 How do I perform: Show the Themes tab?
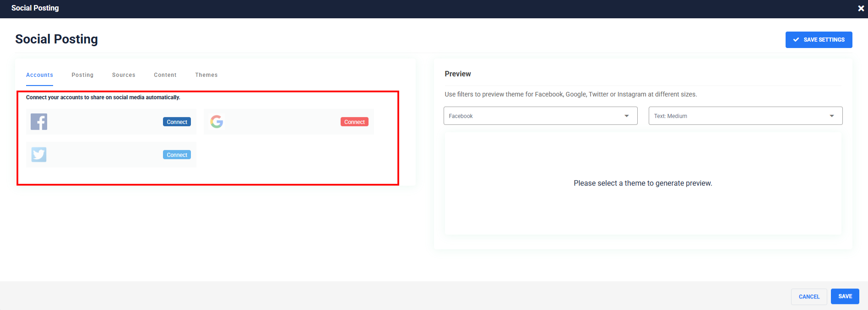[206, 75]
